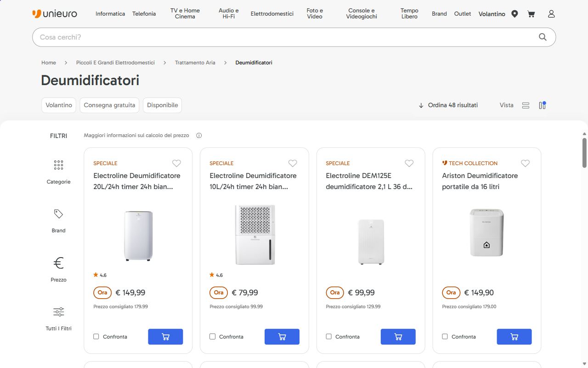The width and height of the screenshot is (588, 368).
Task: Open the Ordina 48 risultati sort dropdown
Action: point(448,105)
